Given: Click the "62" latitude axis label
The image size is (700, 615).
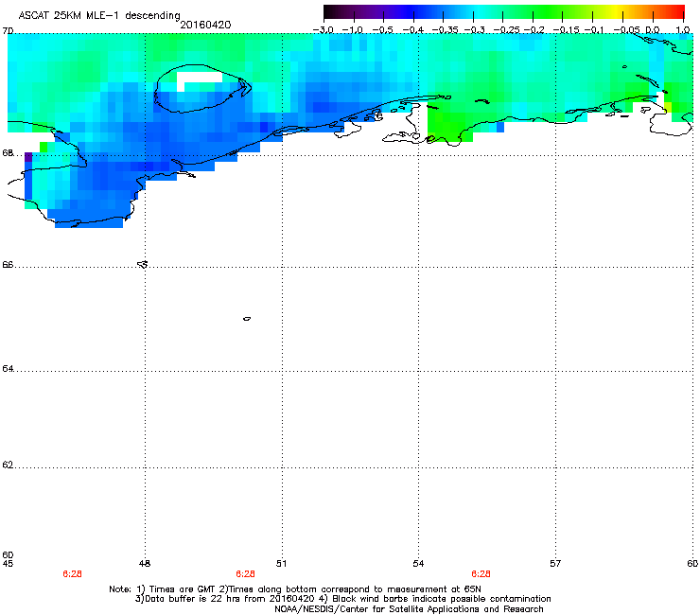Looking at the screenshot, I should click(8, 465).
